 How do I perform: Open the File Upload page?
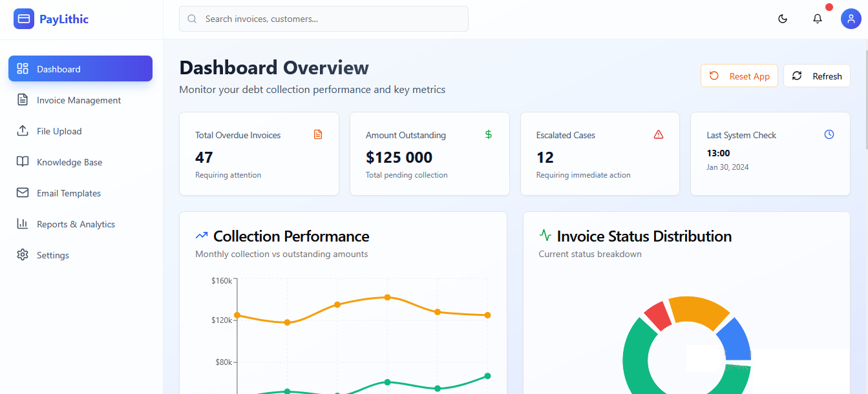point(59,131)
